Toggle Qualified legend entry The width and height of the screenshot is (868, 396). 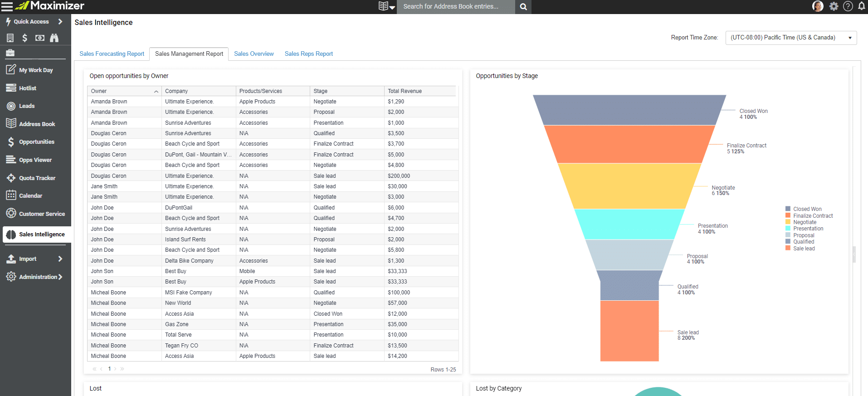[x=800, y=242]
